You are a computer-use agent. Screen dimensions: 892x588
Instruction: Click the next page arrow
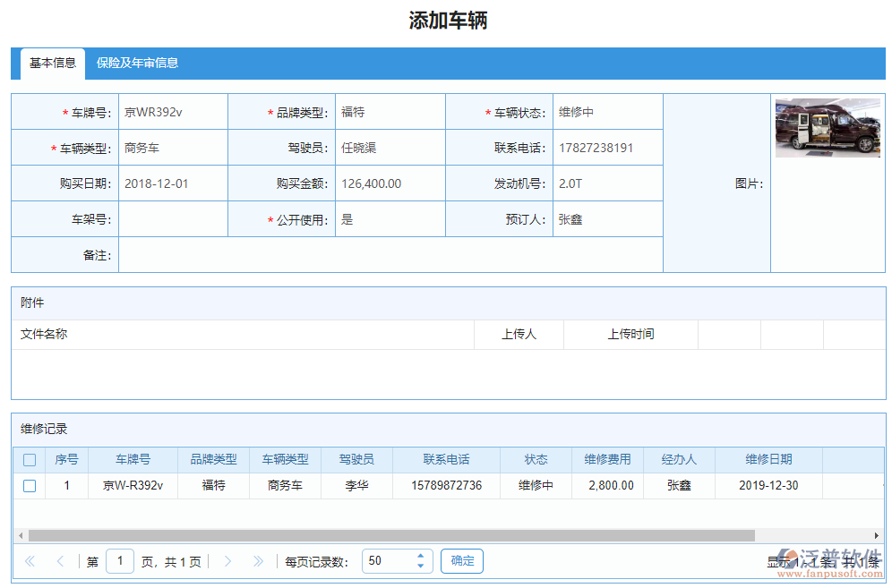click(x=227, y=561)
